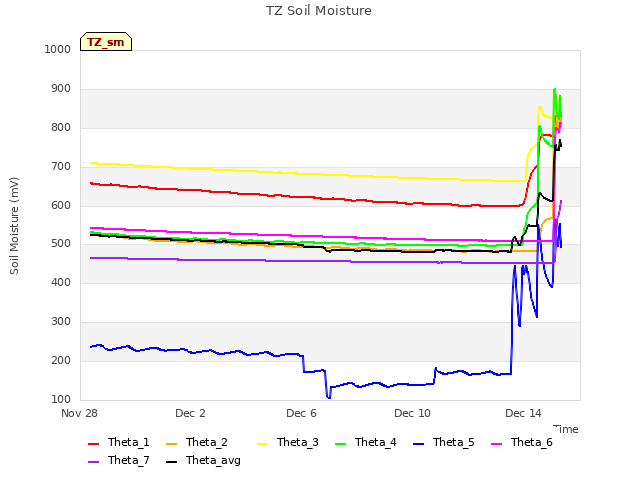
Task: Click the Dec 6 x-axis tick label
Action: coord(301,413)
